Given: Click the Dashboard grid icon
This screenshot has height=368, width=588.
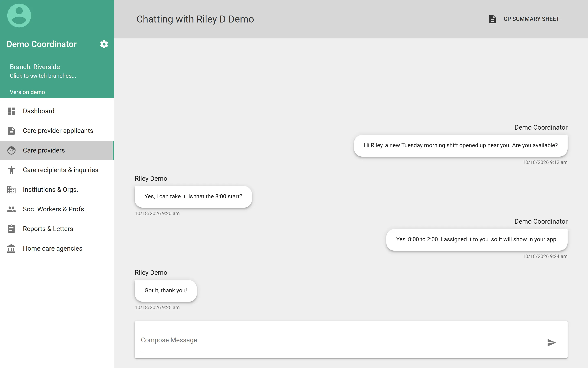Looking at the screenshot, I should [11, 111].
